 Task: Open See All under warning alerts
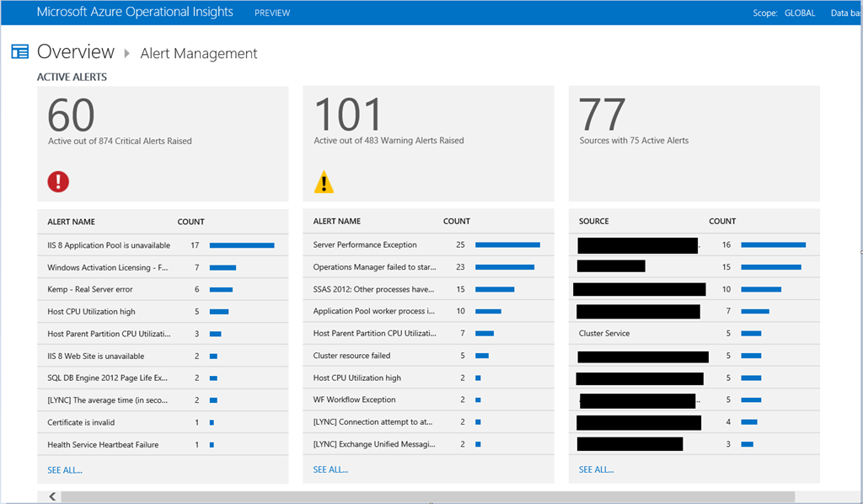coord(330,469)
